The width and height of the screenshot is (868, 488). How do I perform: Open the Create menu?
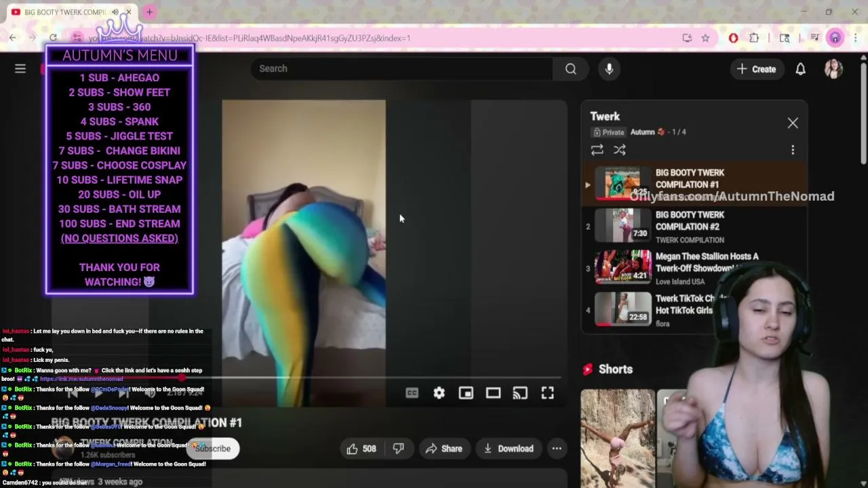tap(756, 68)
